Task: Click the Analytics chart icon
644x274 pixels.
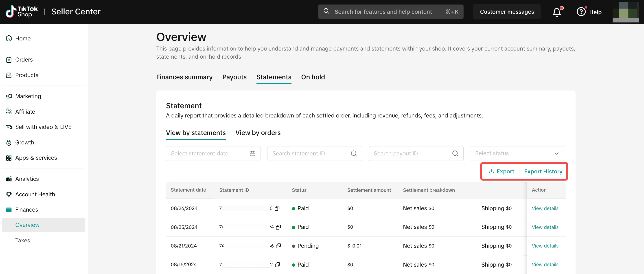Action: click(x=9, y=179)
